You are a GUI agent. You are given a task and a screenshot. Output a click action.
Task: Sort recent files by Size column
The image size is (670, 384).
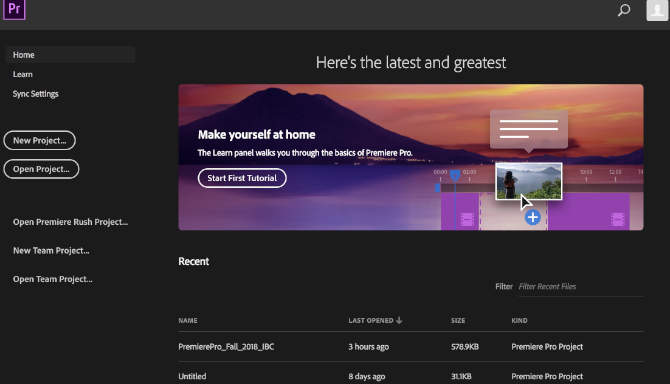(x=458, y=320)
